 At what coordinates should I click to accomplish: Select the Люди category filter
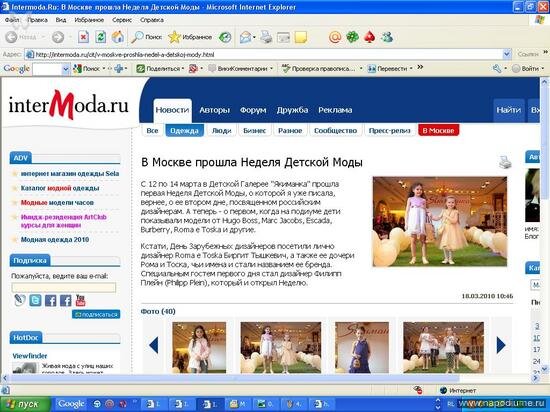click(x=222, y=130)
